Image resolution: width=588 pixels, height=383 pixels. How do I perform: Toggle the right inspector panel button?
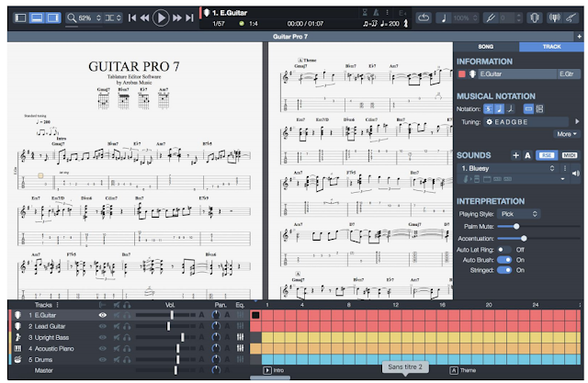[53, 17]
